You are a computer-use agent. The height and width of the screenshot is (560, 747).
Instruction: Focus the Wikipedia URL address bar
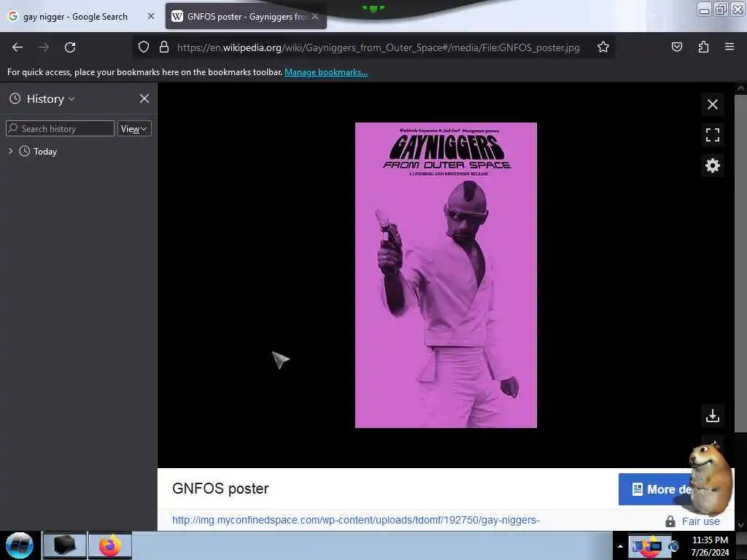379,47
